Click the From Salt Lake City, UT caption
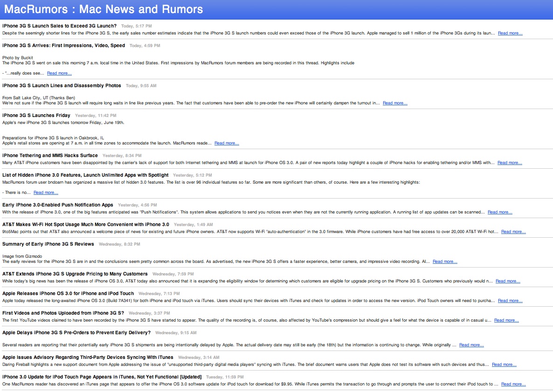 point(39,98)
